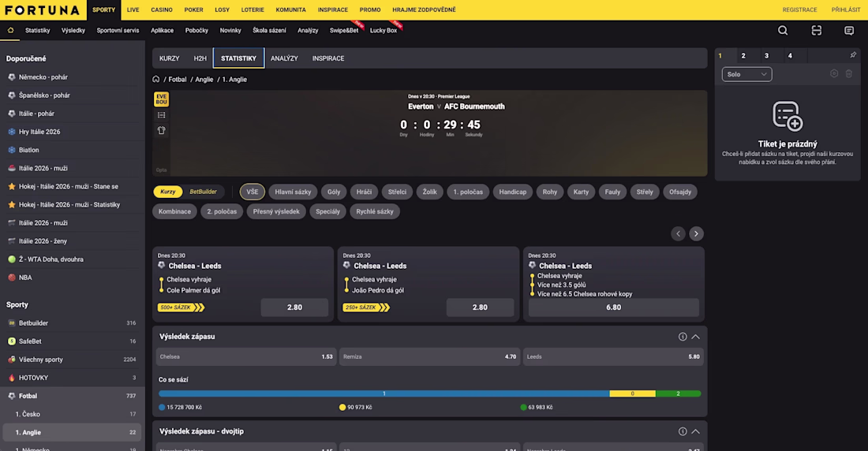Click REGISTRACE link

tap(799, 10)
